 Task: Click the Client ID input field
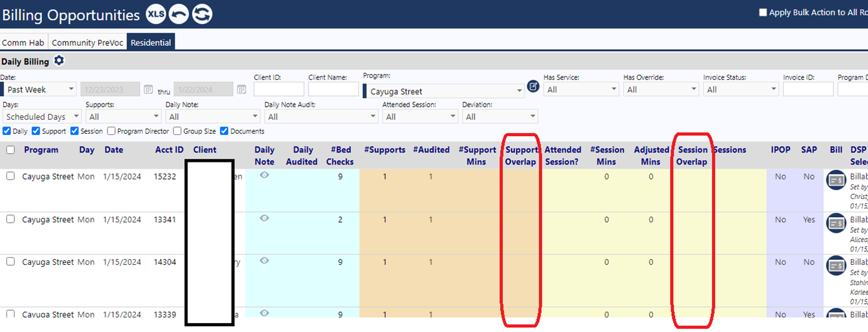(279, 89)
